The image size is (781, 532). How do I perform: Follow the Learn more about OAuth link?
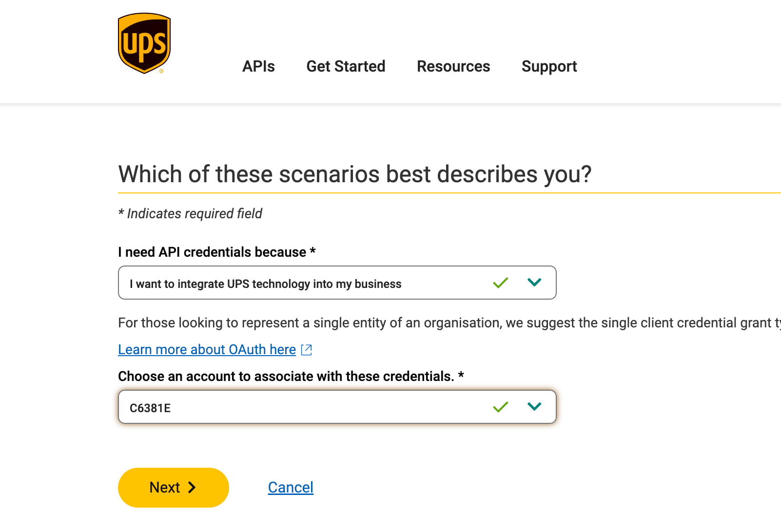point(207,350)
